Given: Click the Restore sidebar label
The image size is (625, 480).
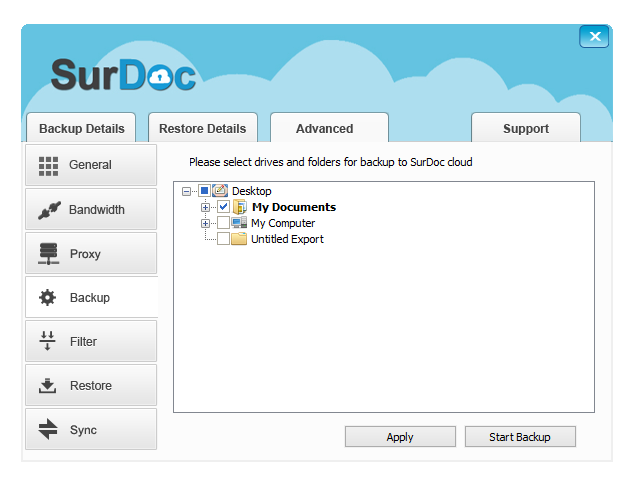Looking at the screenshot, I should [91, 386].
